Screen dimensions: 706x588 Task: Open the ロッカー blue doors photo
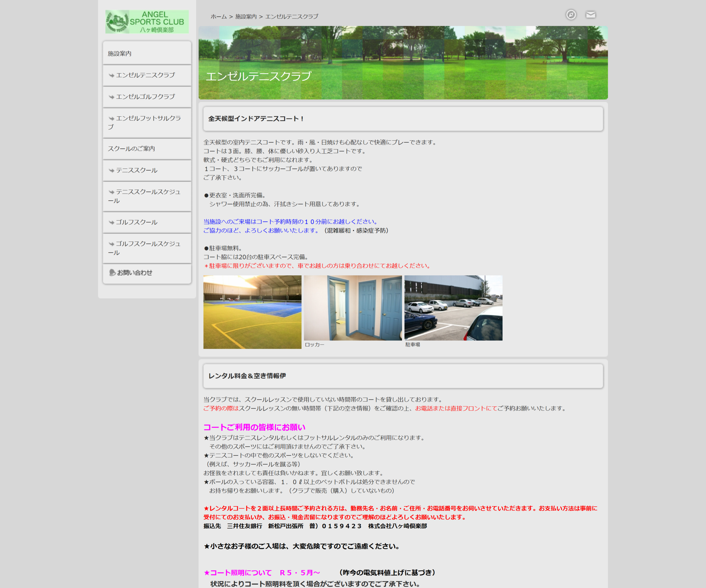[x=353, y=308]
